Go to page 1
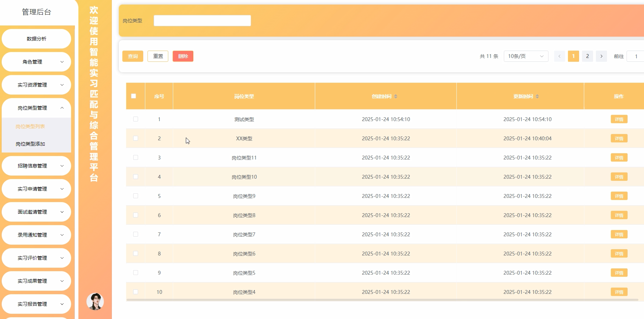644x319 pixels. point(574,56)
